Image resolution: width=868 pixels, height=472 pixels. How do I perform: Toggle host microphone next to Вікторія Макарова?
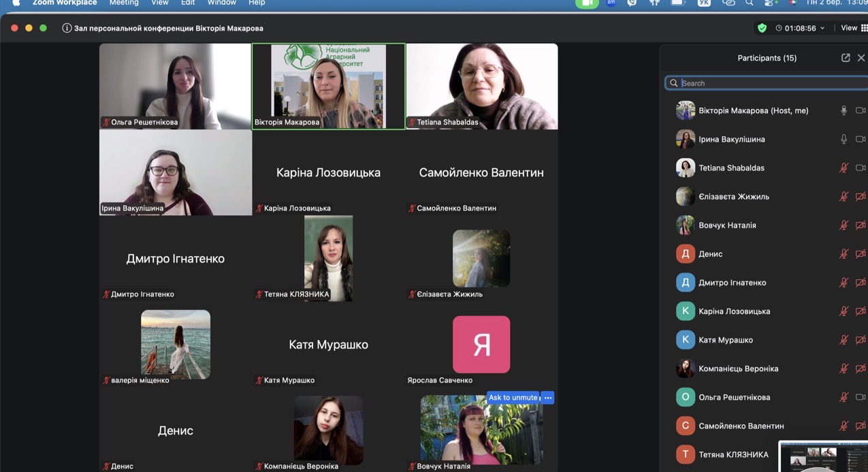843,110
